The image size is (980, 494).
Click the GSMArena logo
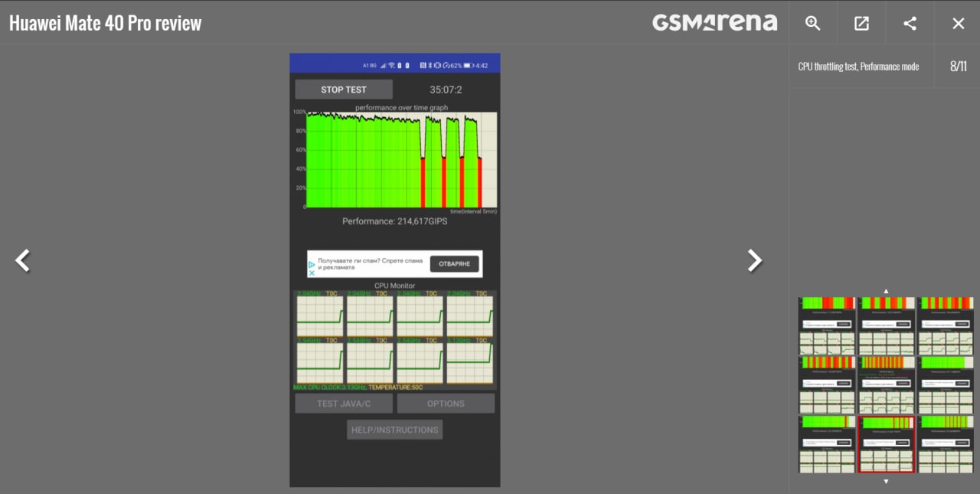coord(714,22)
